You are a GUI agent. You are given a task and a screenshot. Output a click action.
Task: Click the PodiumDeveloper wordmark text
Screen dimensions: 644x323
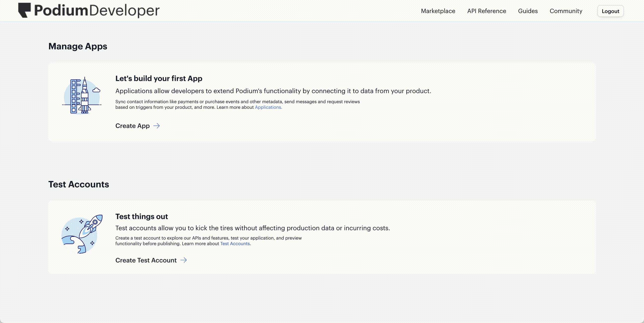(97, 10)
